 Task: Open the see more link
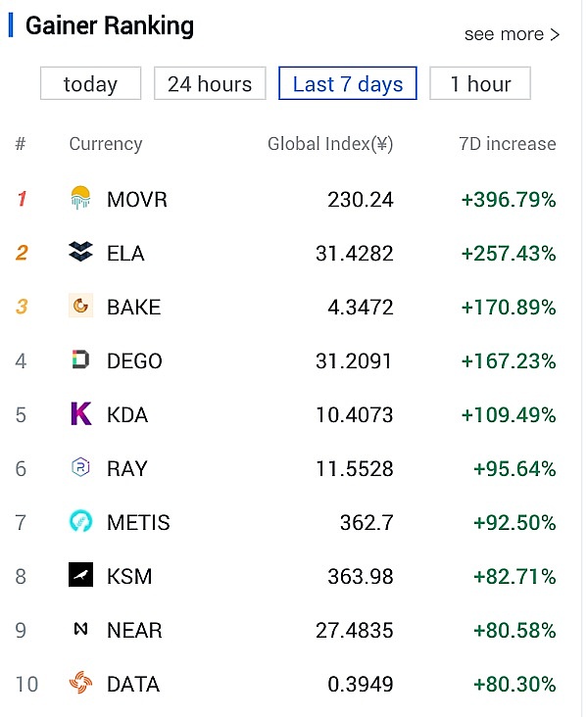pos(512,34)
